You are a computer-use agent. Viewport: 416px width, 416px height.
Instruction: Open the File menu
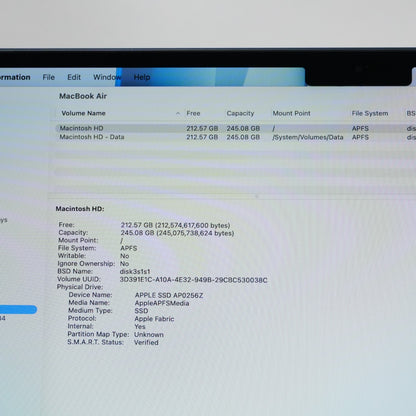coord(49,77)
